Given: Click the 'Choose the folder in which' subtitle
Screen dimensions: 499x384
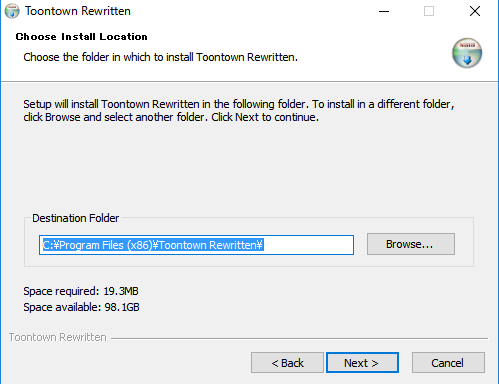Looking at the screenshot, I should pos(160,57).
